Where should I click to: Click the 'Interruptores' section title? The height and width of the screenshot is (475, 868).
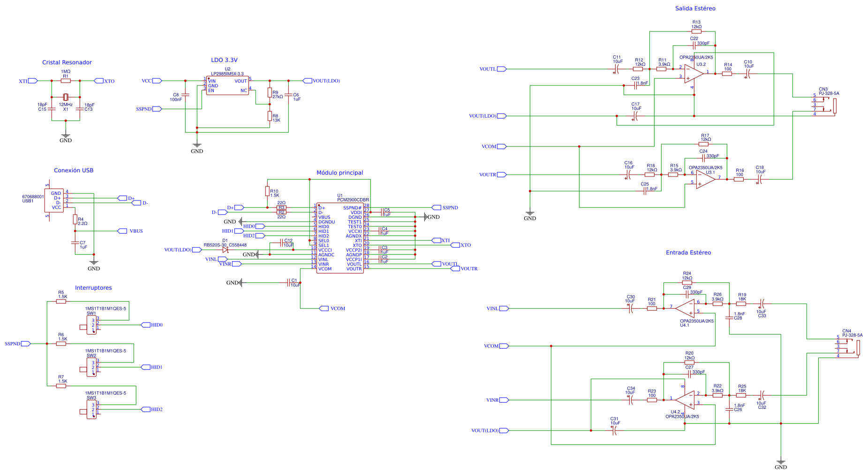(93, 288)
